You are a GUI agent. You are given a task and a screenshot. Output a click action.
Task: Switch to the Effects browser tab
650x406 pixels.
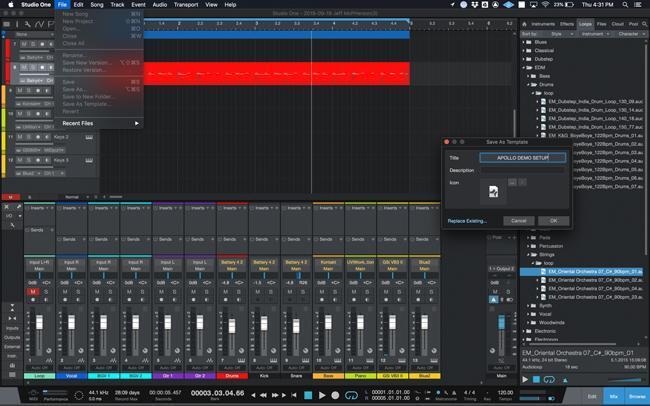567,24
